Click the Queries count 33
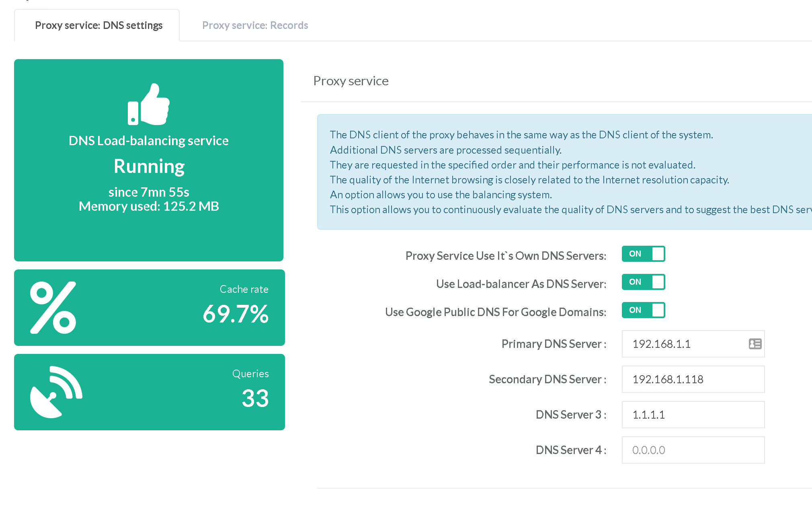 pyautogui.click(x=255, y=399)
